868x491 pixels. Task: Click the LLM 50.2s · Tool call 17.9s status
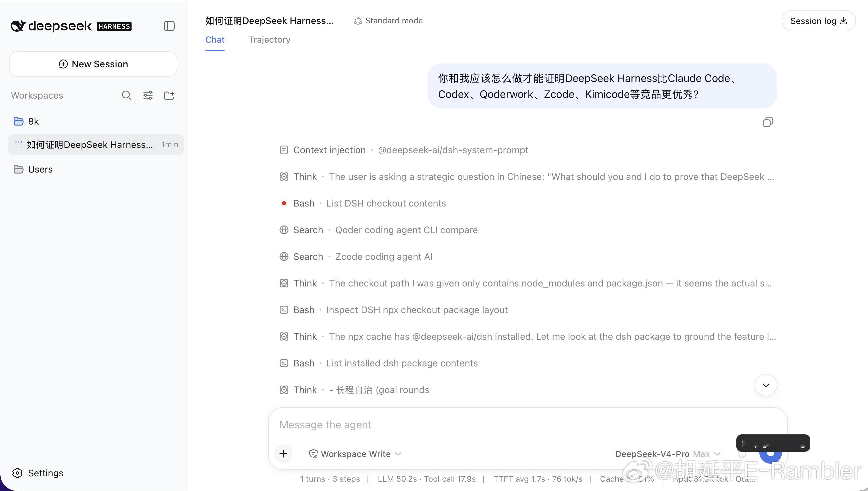[426, 479]
